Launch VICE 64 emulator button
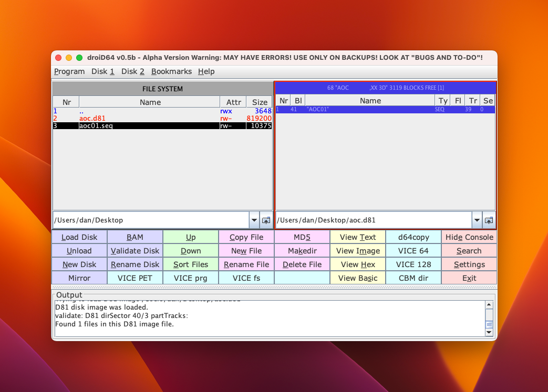The height and width of the screenshot is (392, 548). [413, 251]
